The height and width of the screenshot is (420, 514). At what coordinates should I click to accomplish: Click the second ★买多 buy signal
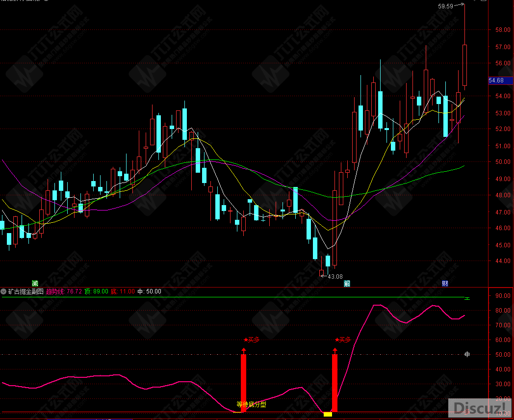[x=343, y=340]
